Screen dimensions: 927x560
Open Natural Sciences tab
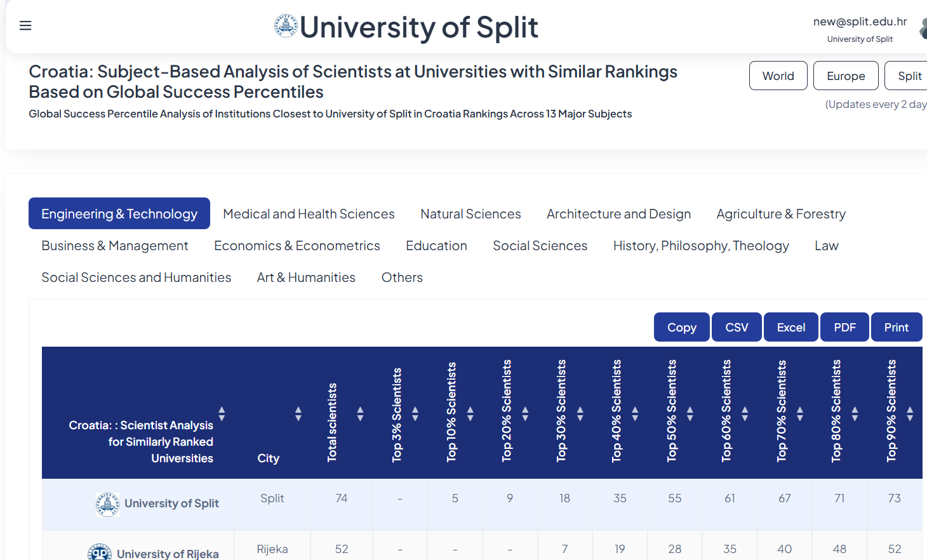point(470,214)
